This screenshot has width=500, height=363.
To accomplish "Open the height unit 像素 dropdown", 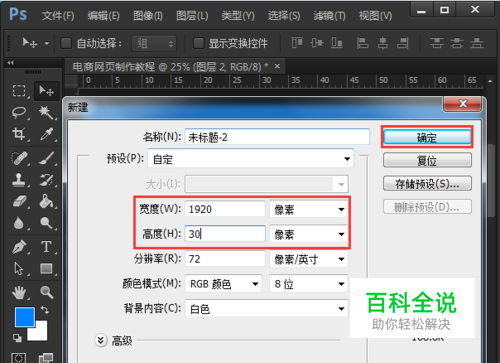I will click(309, 234).
